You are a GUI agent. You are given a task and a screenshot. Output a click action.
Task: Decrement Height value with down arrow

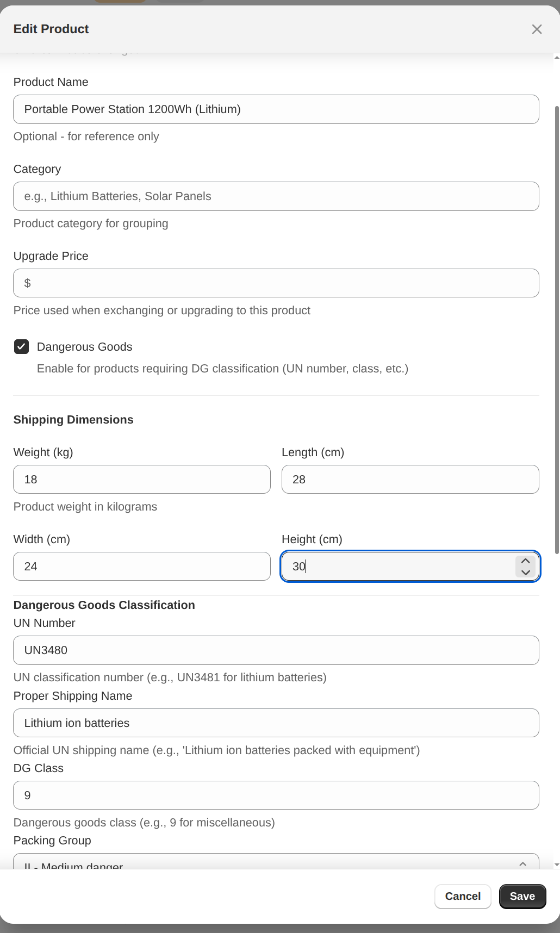pos(525,573)
